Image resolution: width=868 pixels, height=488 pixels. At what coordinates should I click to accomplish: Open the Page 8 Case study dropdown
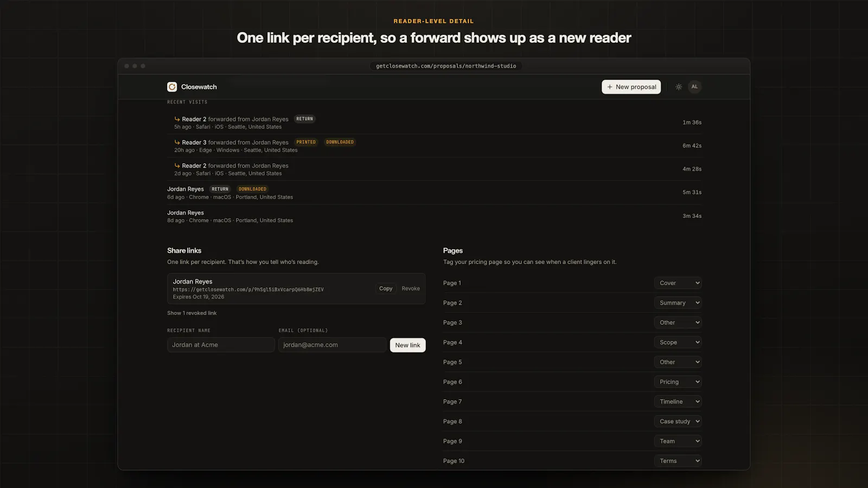[x=678, y=421]
